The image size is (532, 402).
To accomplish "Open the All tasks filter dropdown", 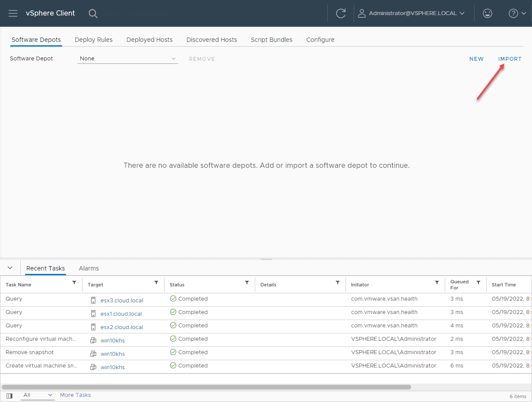I will click(38, 395).
